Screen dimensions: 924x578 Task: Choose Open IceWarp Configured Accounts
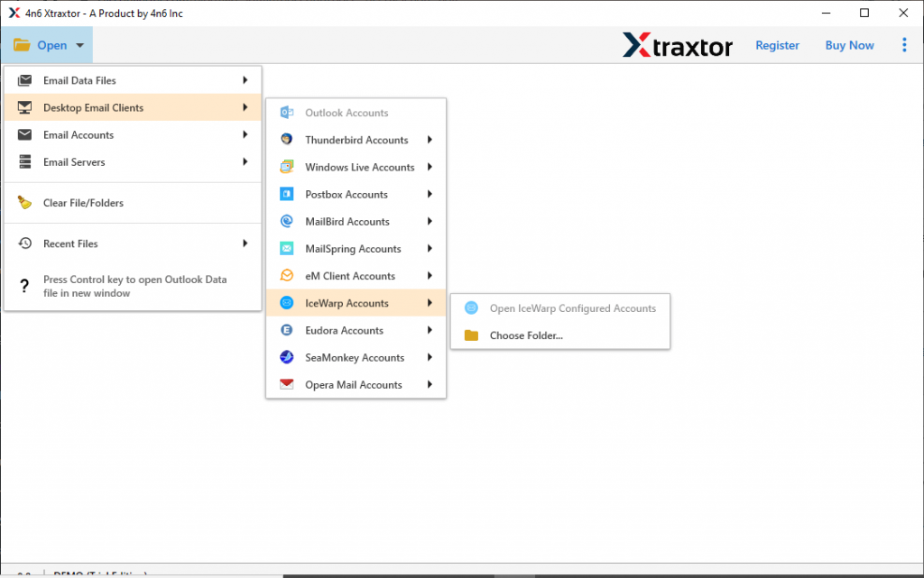[572, 307]
